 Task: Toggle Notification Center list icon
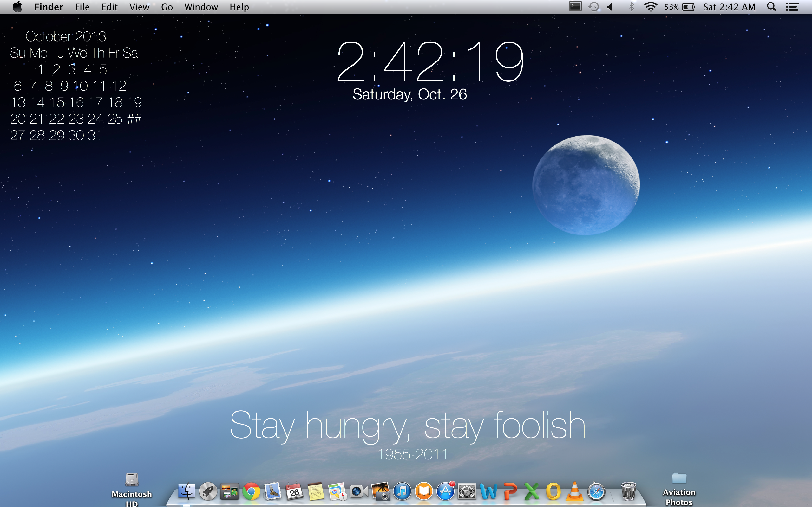792,7
